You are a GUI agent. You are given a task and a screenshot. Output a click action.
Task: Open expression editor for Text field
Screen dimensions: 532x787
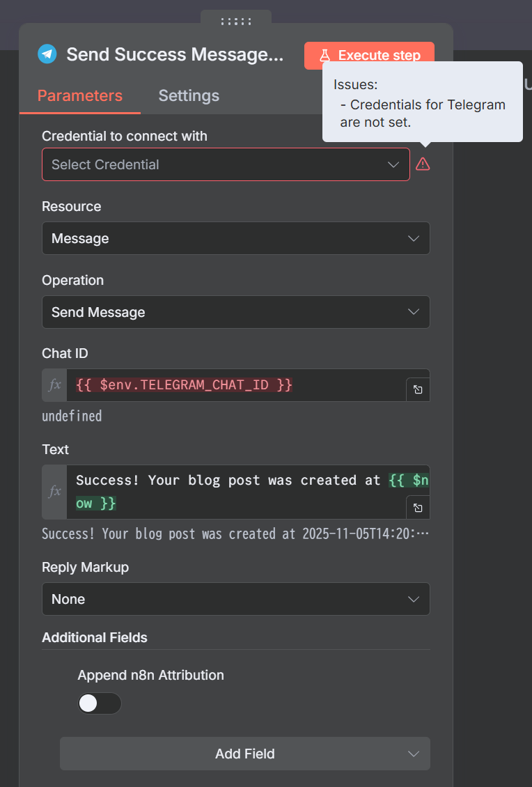[418, 508]
